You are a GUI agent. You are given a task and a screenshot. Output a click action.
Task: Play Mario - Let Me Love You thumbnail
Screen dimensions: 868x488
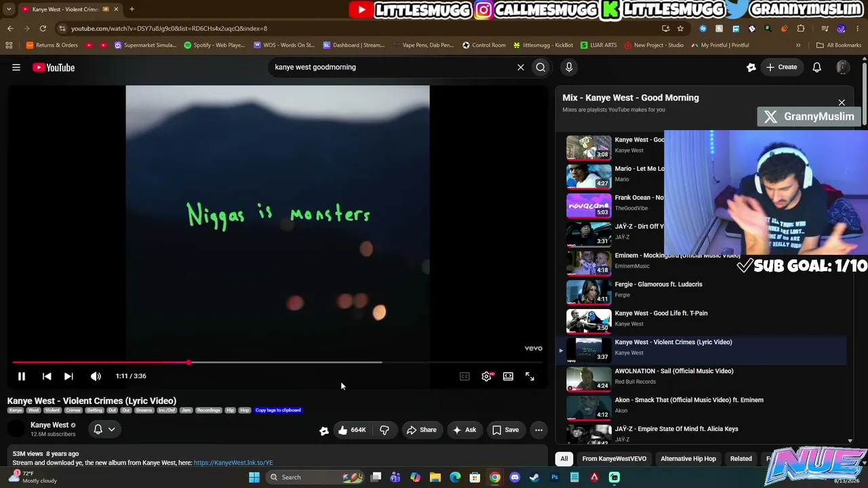pyautogui.click(x=589, y=176)
